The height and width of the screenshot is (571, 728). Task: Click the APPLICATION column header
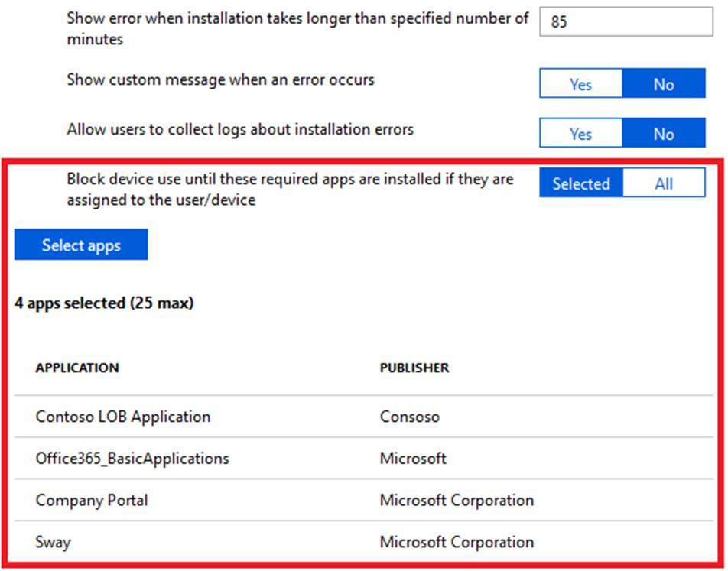[x=77, y=368]
